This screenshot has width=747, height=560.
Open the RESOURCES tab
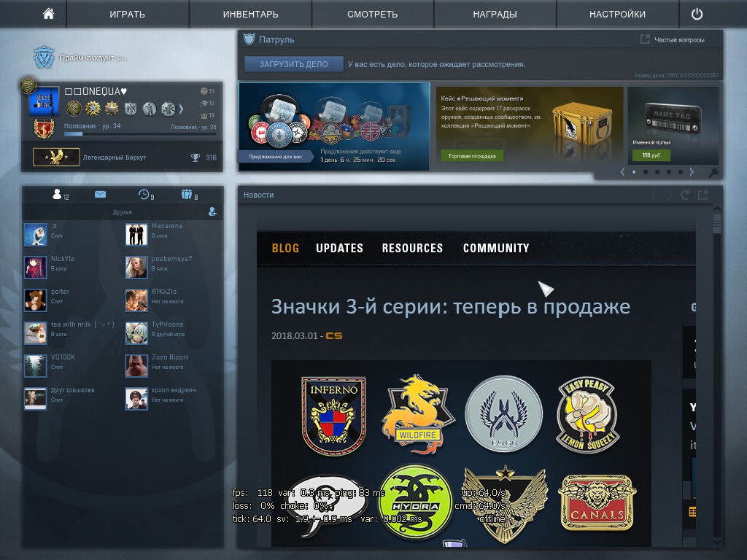pyautogui.click(x=412, y=248)
